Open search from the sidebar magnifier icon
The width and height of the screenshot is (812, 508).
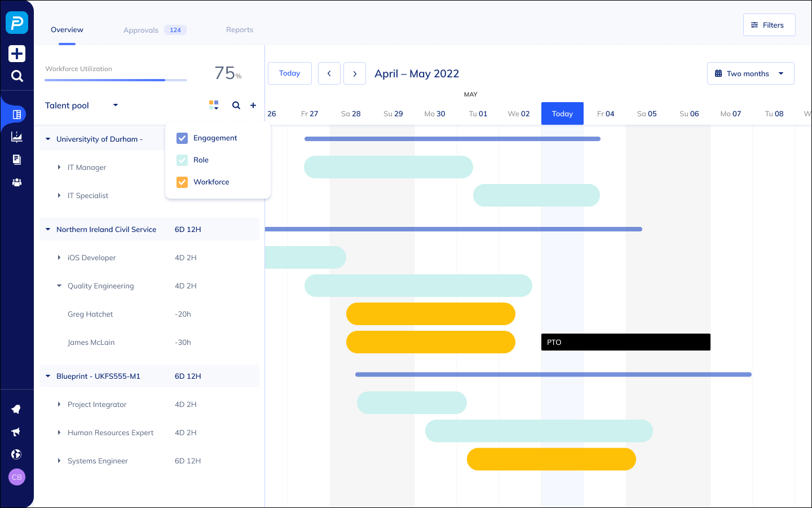click(17, 76)
